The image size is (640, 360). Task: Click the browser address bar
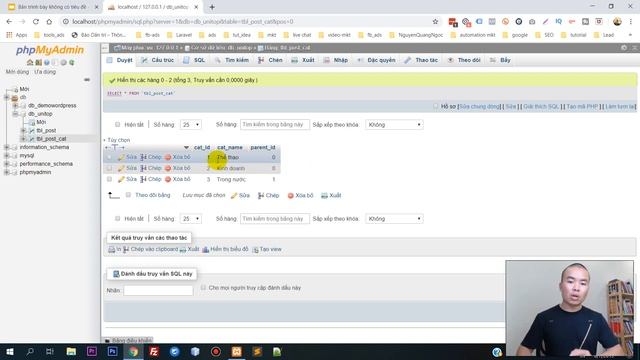[245, 22]
